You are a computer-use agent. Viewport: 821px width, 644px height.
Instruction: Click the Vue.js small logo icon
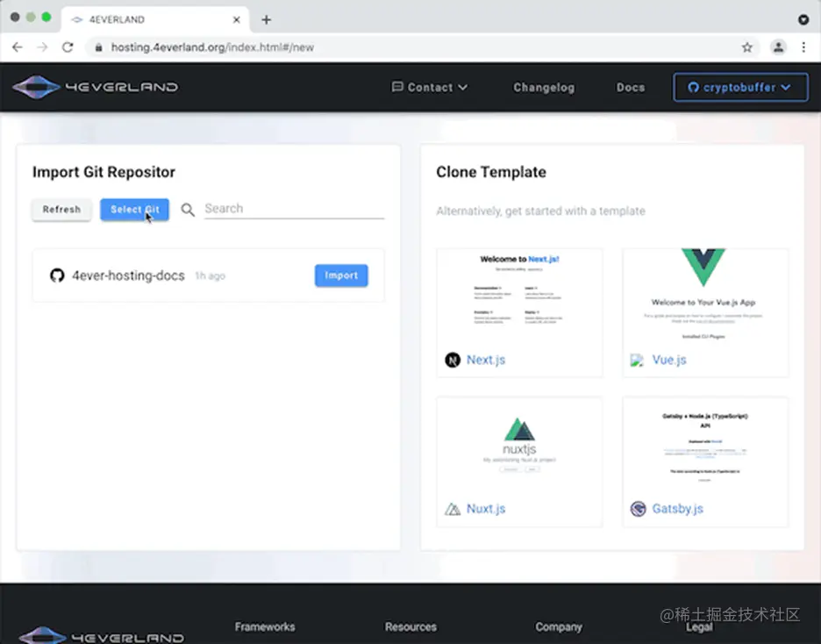(637, 361)
